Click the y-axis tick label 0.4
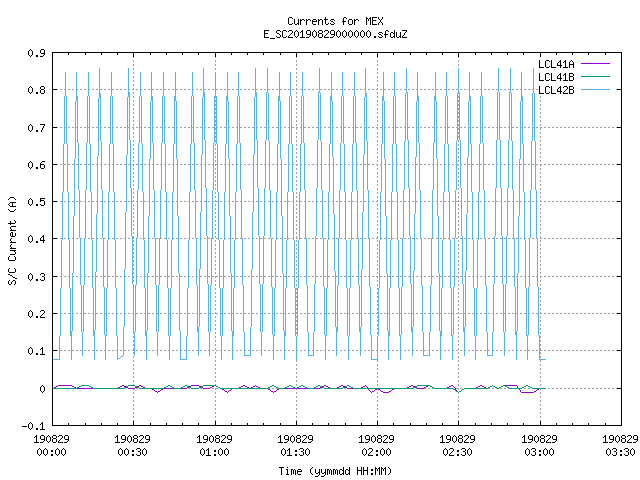This screenshot has width=640, height=480. tap(36, 239)
